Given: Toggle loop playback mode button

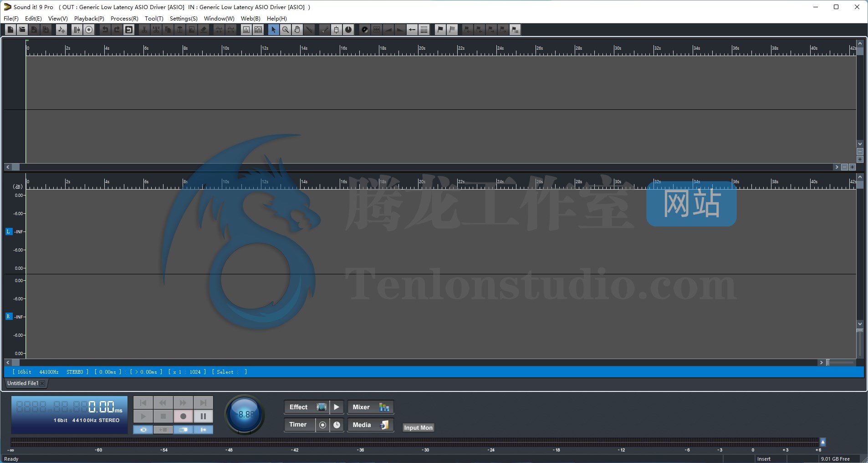Looking at the screenshot, I should tap(143, 429).
